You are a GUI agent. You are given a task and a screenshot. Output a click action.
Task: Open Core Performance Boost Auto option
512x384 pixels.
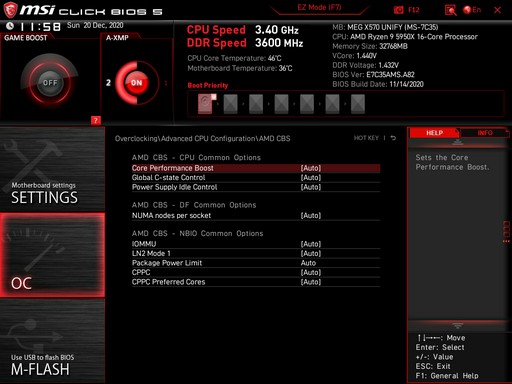[x=256, y=168]
